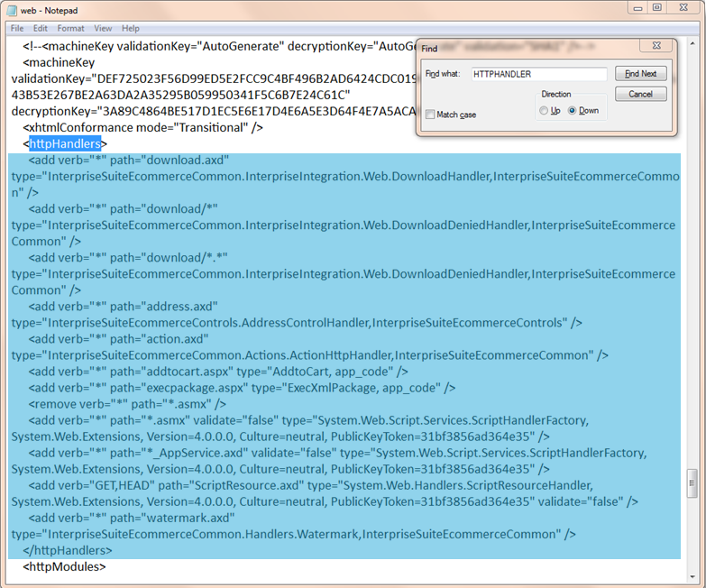Select the Up direction radio button
The width and height of the screenshot is (706, 588).
[x=544, y=111]
